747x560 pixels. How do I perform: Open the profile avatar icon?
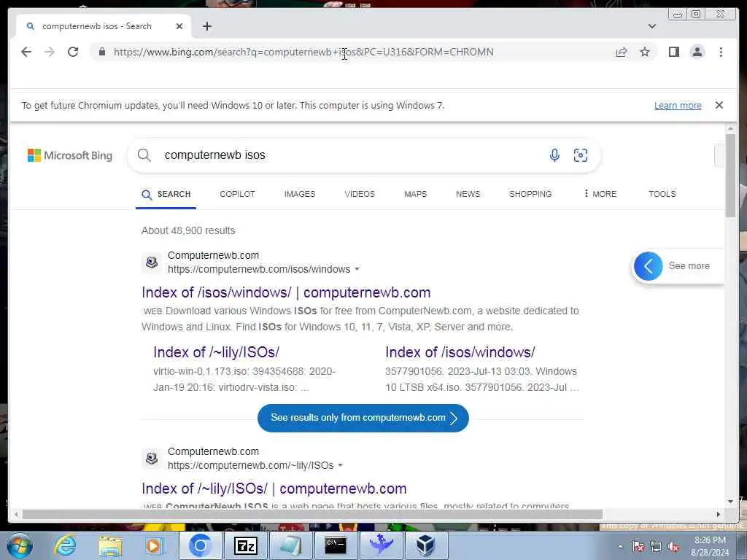(697, 52)
